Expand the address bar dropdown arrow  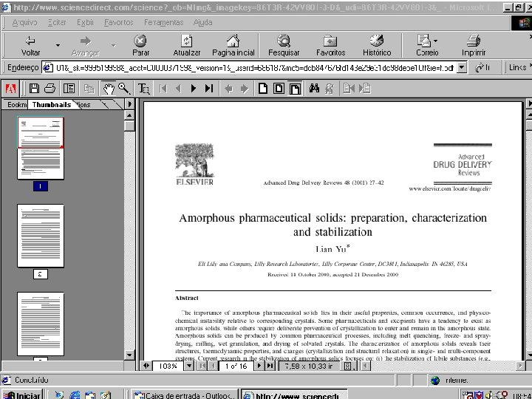tap(462, 67)
